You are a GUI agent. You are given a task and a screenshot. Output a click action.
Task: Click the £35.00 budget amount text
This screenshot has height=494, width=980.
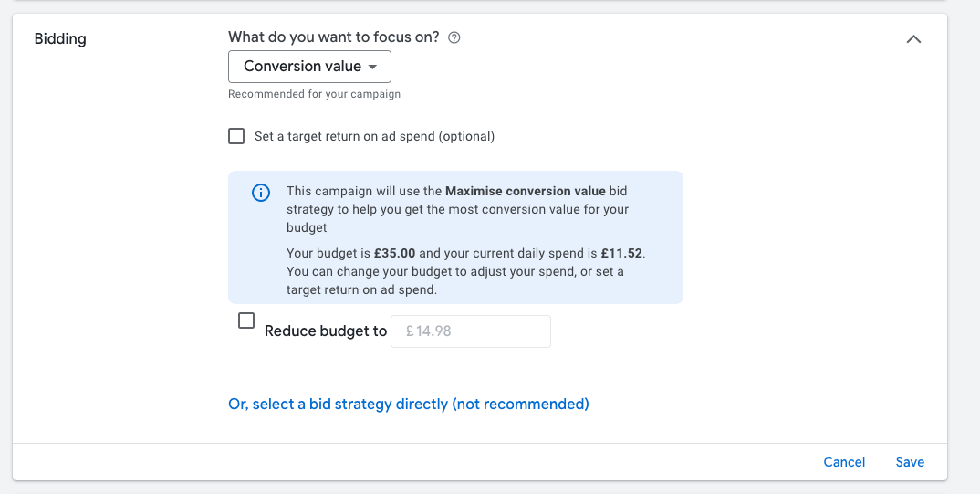click(397, 253)
